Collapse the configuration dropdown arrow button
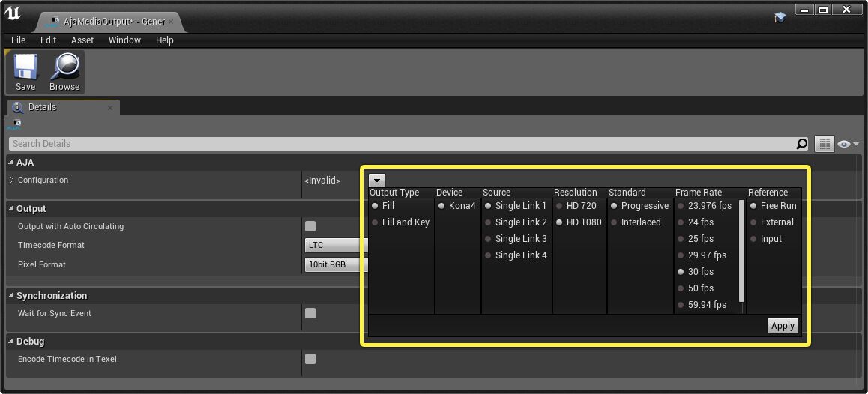 pyautogui.click(x=376, y=181)
